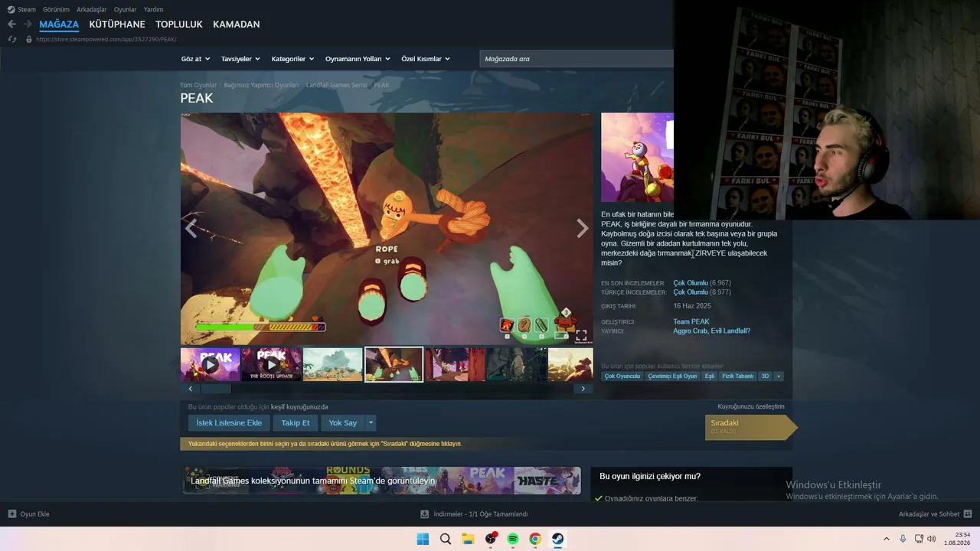The image size is (980, 551).
Task: Expand the Tavsiyeler dropdown
Action: [240, 59]
